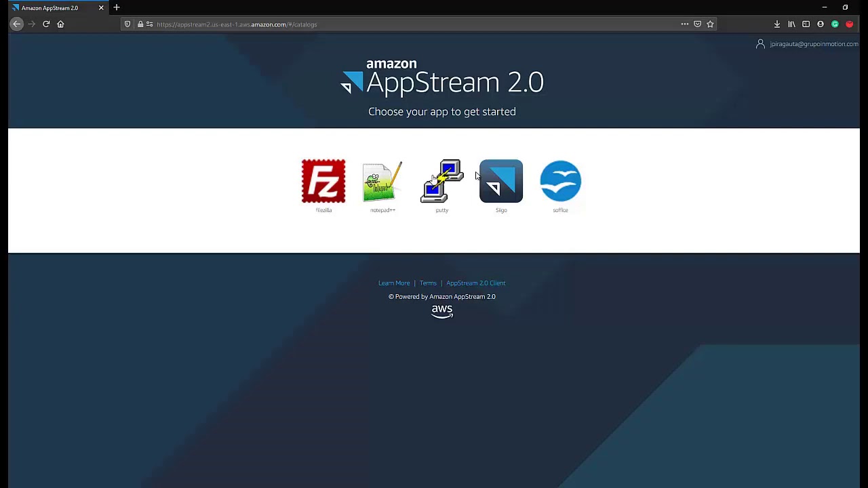The width and height of the screenshot is (868, 488).
Task: Save page to Pocket
Action: click(x=697, y=24)
